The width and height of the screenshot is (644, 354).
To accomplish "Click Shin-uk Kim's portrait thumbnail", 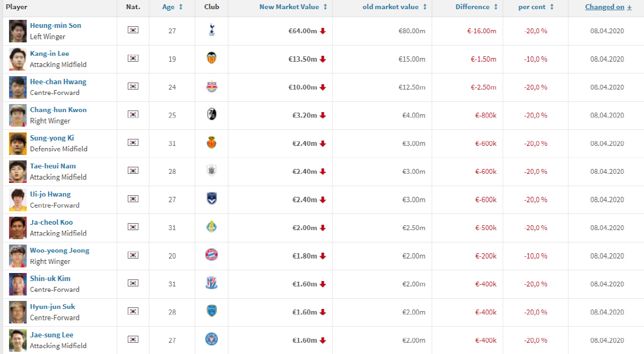I will pyautogui.click(x=18, y=284).
